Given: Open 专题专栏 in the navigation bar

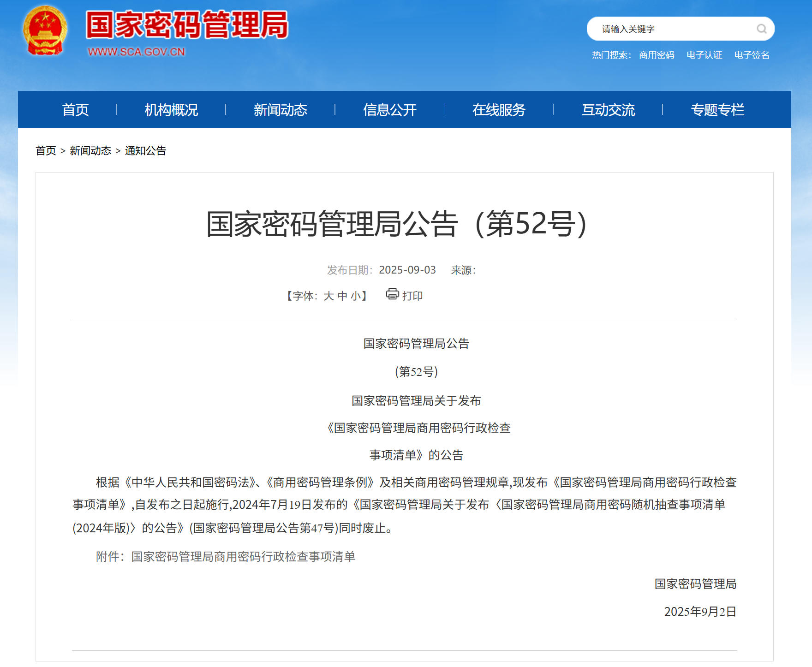Looking at the screenshot, I should (x=717, y=110).
